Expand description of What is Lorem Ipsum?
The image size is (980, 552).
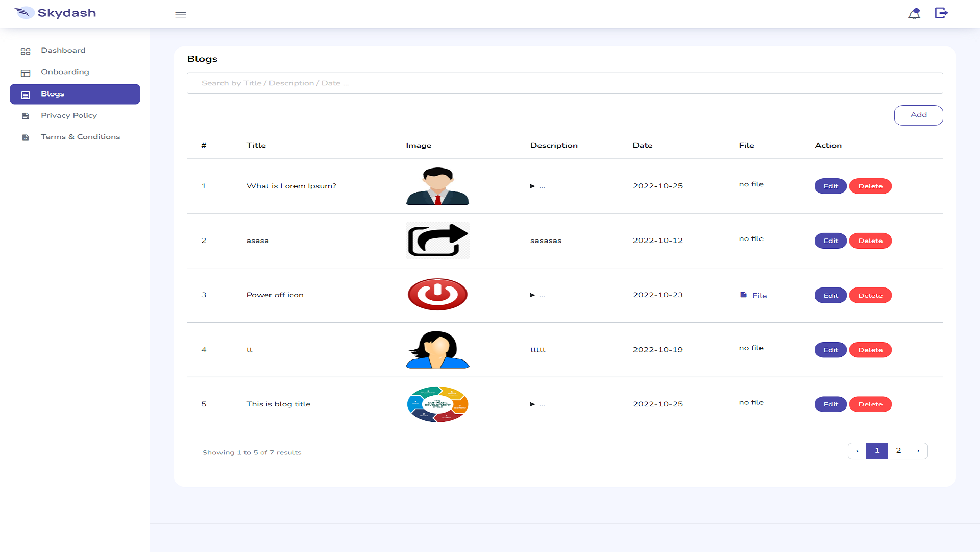(x=533, y=186)
